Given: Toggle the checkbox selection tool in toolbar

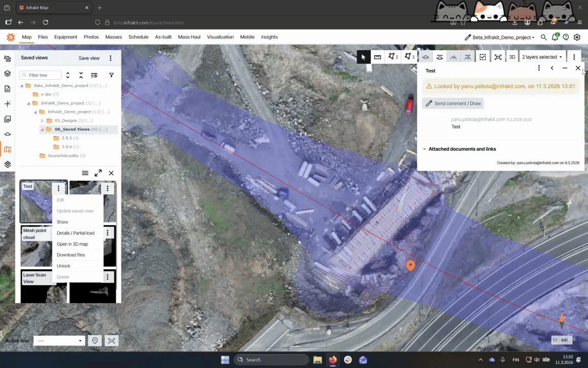Looking at the screenshot, I should pos(483,57).
